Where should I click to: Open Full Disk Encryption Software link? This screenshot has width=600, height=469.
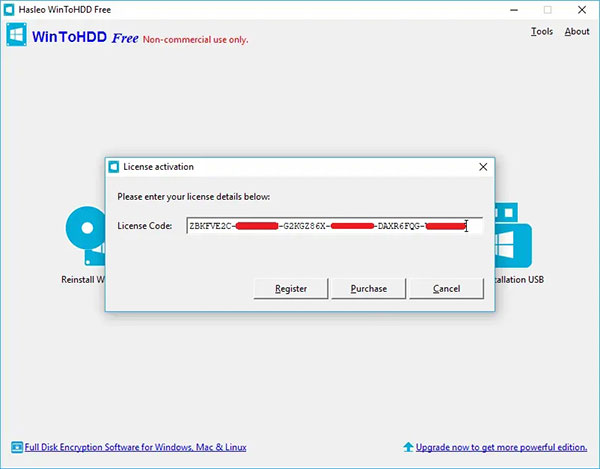[135, 447]
